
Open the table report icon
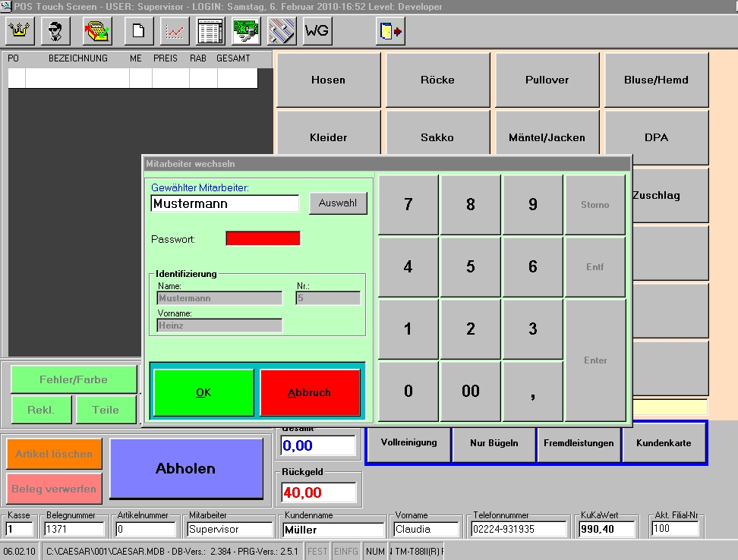(210, 31)
